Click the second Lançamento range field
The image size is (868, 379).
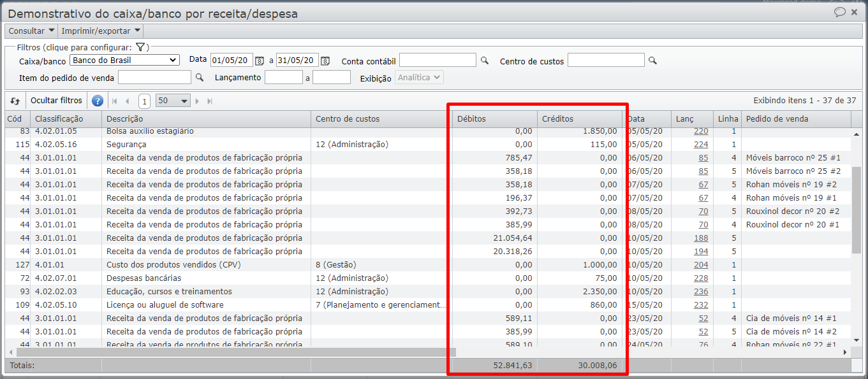[x=332, y=77]
